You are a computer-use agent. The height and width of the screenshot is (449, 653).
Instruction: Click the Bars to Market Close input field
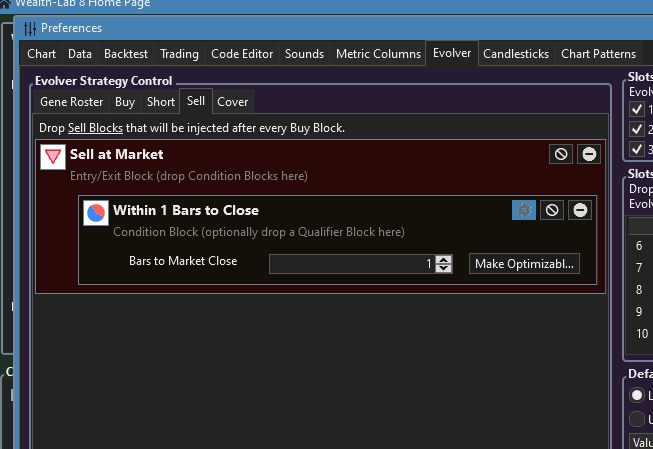click(352, 264)
